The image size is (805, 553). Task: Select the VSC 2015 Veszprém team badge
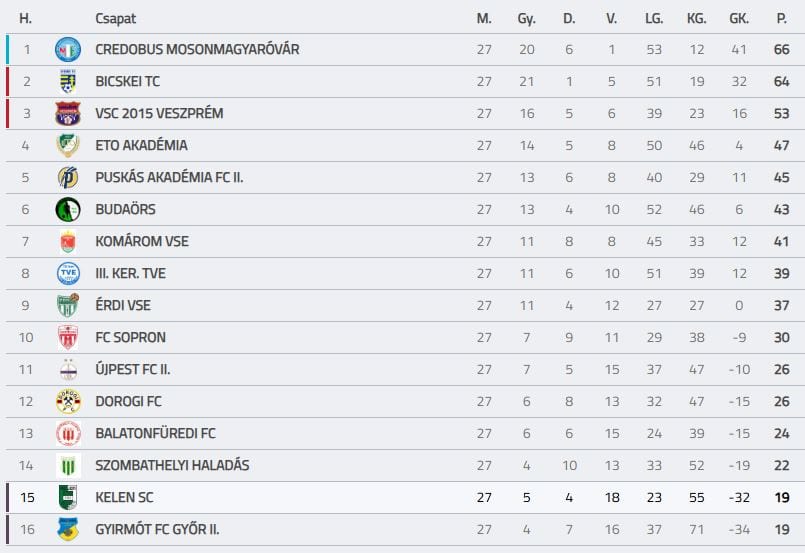[x=68, y=113]
